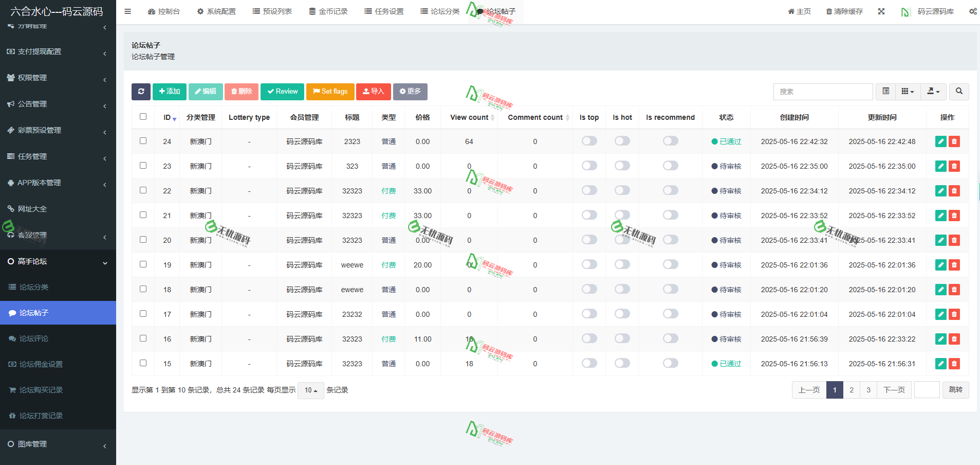Open the columns visibility dropdown
This screenshot has width=980, height=465.
click(908, 92)
